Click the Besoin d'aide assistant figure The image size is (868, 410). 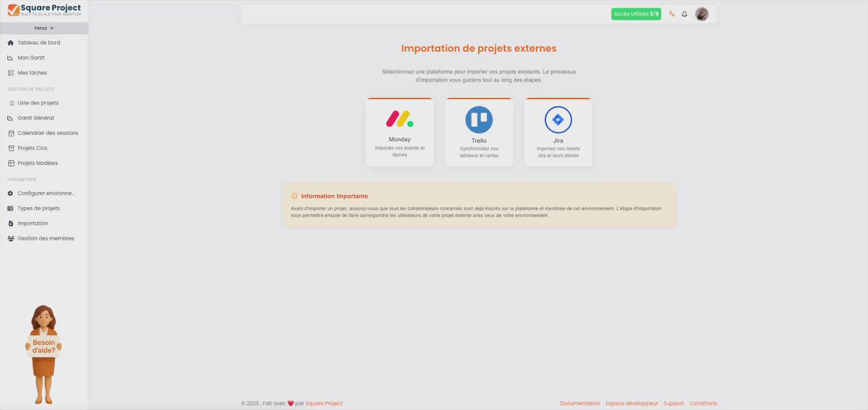(x=43, y=354)
